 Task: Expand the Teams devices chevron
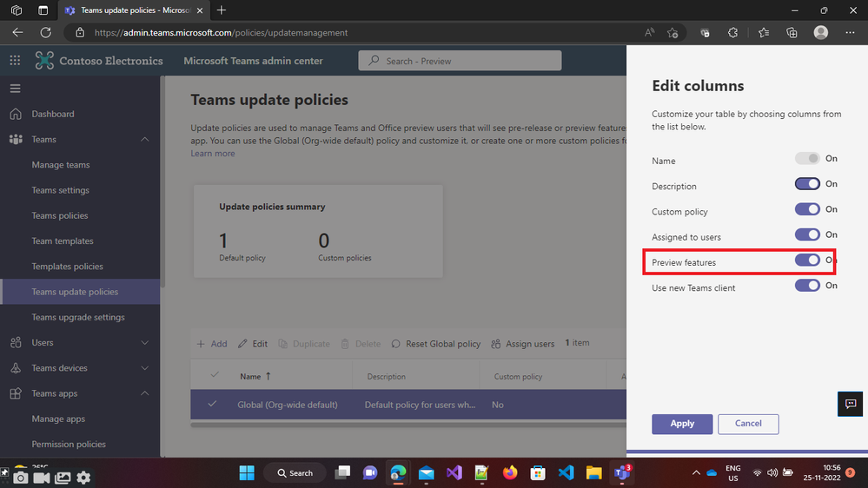(144, 368)
